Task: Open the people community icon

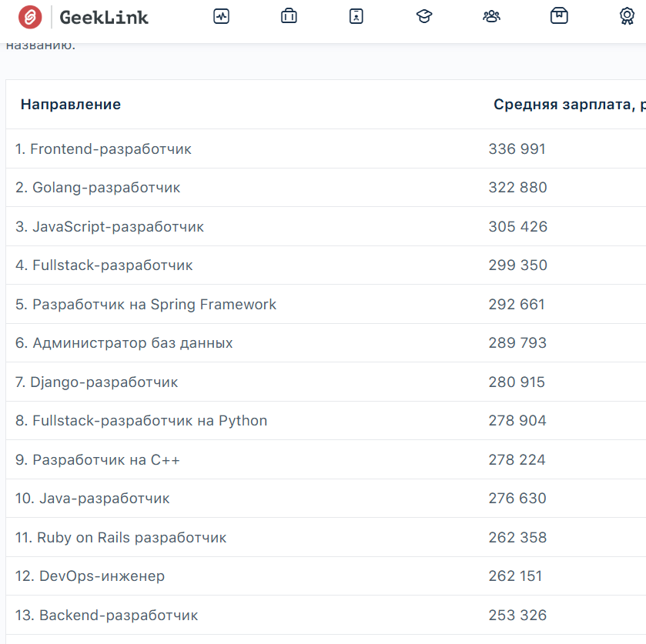Action: 491,16
